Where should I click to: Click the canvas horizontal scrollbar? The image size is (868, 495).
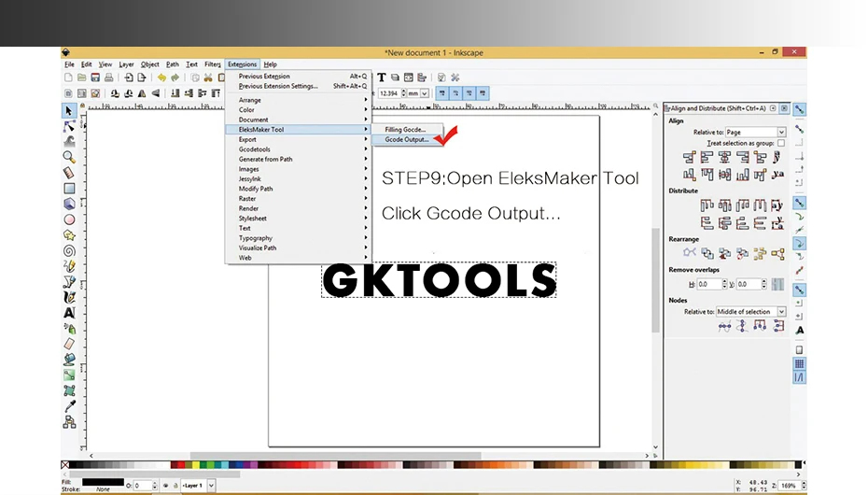coord(336,456)
